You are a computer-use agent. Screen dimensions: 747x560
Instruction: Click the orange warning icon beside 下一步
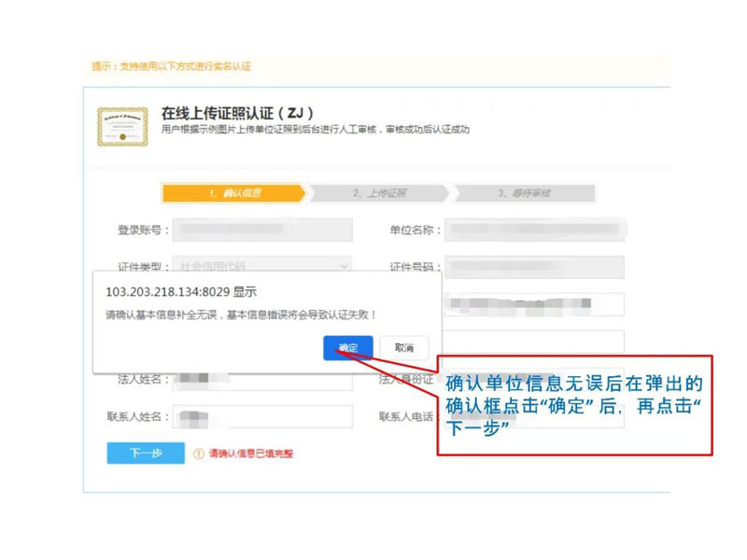click(198, 454)
